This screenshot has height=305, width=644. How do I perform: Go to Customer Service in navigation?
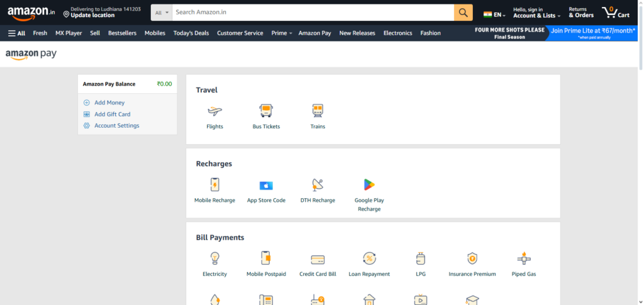[x=240, y=33]
